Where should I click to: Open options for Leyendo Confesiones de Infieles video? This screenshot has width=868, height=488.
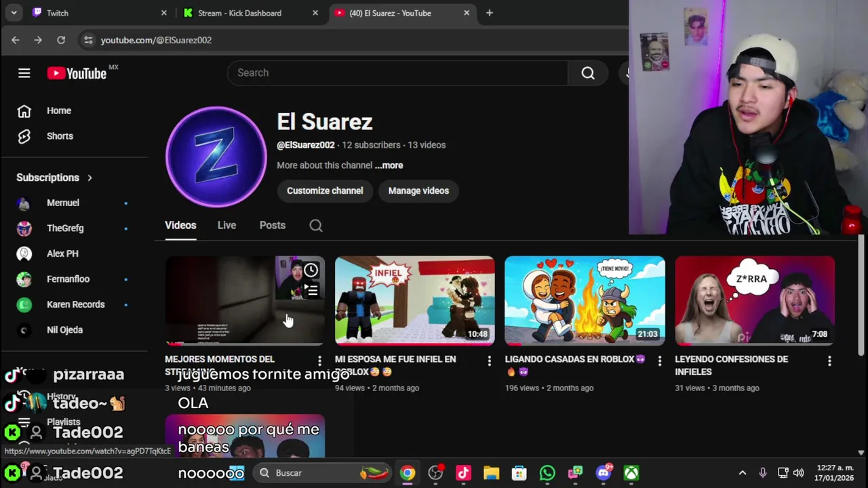829,361
